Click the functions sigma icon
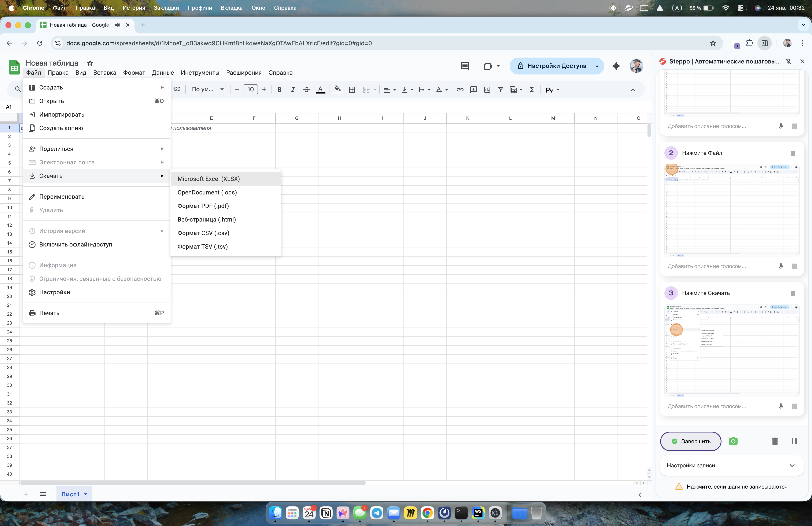 click(532, 90)
